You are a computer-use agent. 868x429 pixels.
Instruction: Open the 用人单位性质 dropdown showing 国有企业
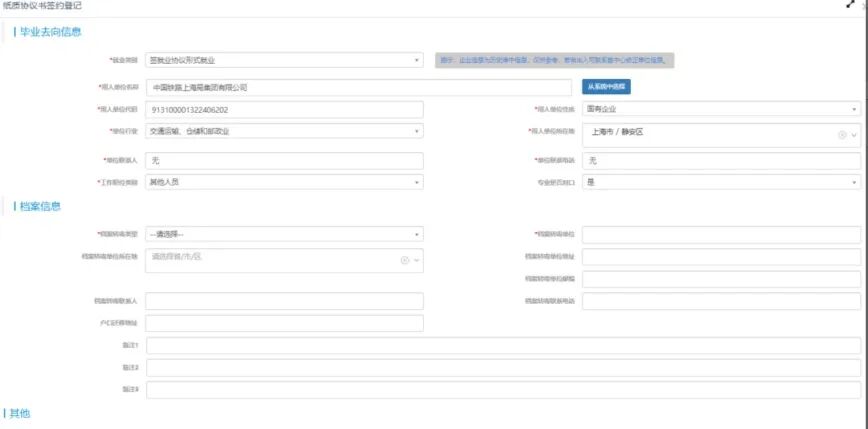coord(721,109)
